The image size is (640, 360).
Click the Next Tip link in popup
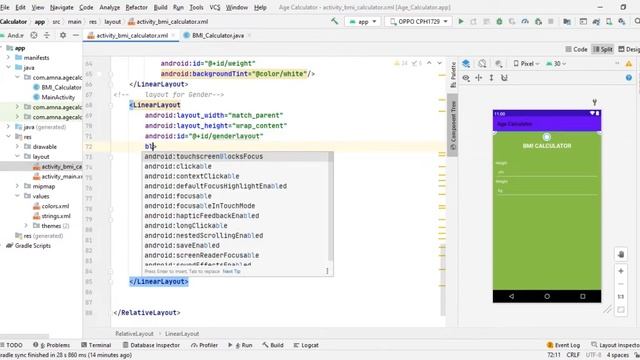click(x=231, y=271)
